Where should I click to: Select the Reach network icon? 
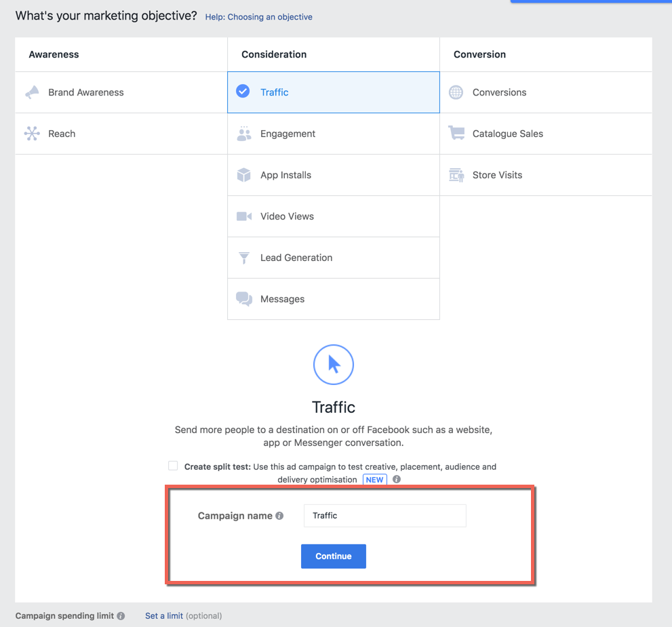pyautogui.click(x=32, y=134)
